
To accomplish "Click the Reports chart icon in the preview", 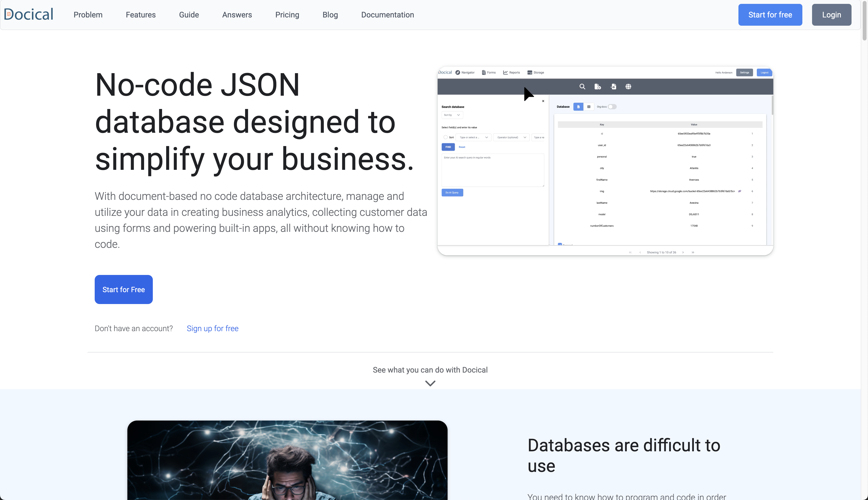I will pyautogui.click(x=505, y=72).
